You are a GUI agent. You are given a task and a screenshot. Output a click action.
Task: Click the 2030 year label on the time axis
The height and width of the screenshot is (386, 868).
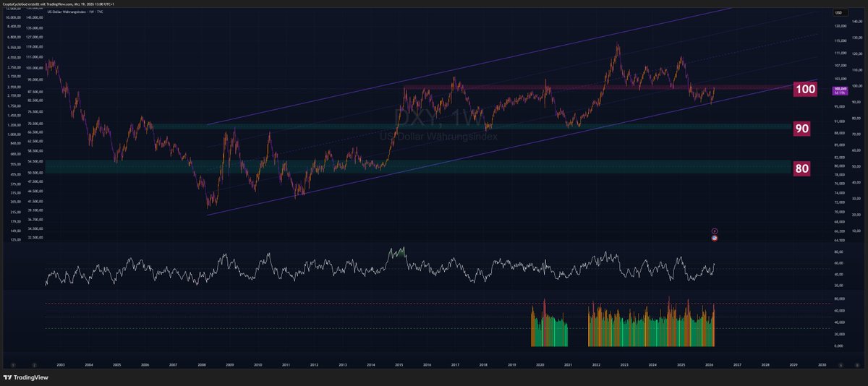(822, 365)
